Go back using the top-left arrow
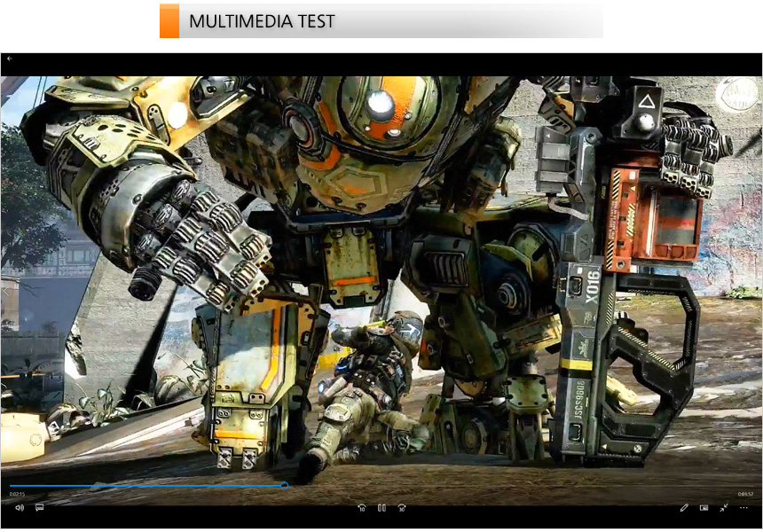 tap(10, 59)
